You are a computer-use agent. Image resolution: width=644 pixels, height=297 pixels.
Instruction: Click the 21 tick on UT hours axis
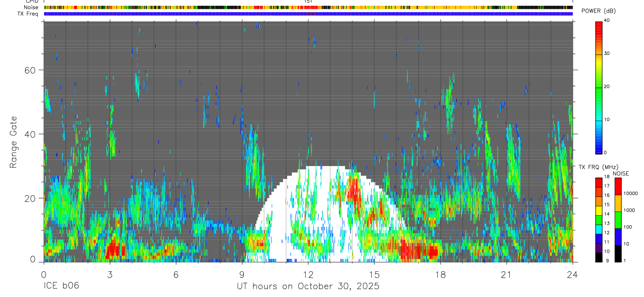pos(507,274)
